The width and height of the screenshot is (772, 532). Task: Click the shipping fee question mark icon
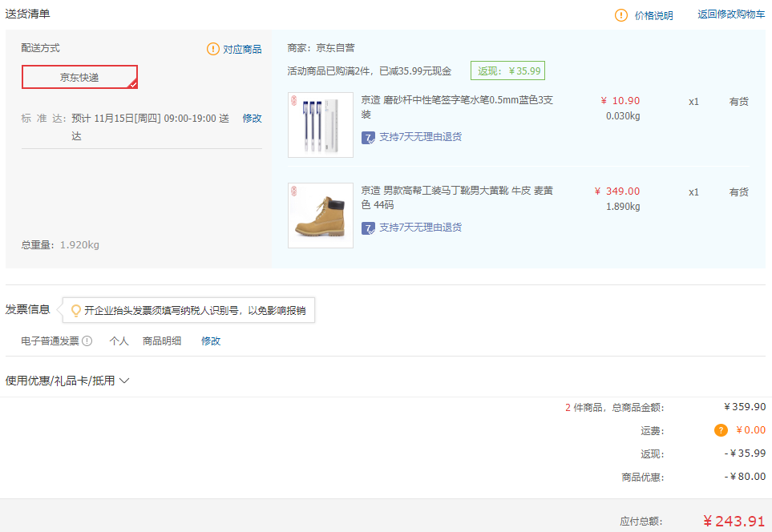click(721, 430)
